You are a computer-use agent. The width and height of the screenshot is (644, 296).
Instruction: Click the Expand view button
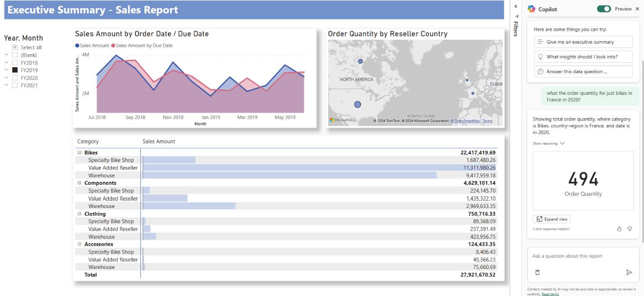pos(552,219)
